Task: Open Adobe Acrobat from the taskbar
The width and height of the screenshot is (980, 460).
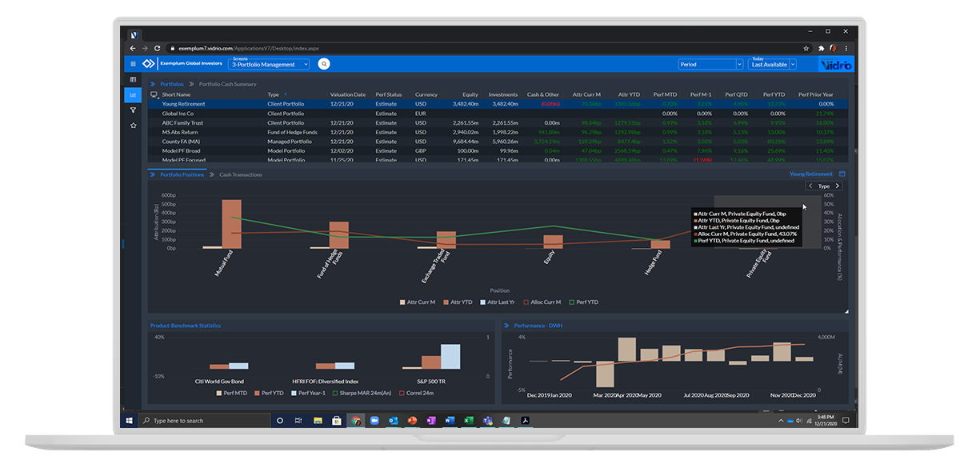Action: [526, 420]
